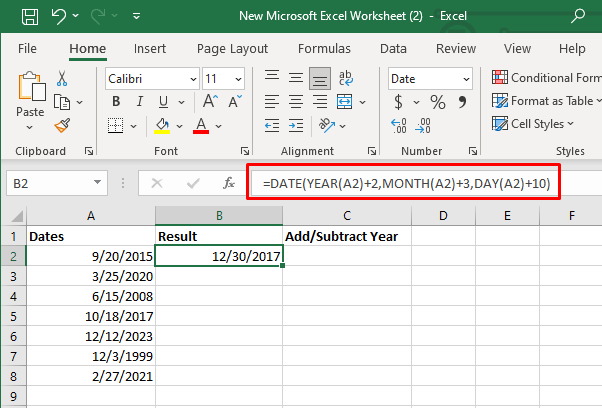Click Percent Style icon
The width and height of the screenshot is (602, 408).
pos(438,102)
